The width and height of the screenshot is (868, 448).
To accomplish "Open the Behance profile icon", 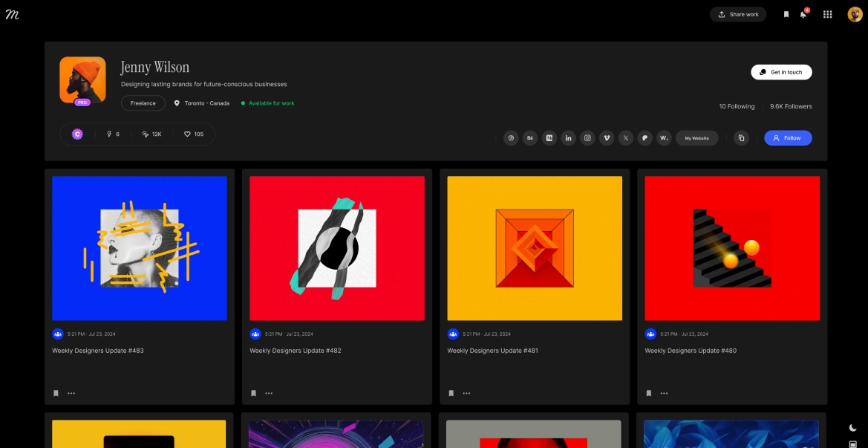I will 530,138.
